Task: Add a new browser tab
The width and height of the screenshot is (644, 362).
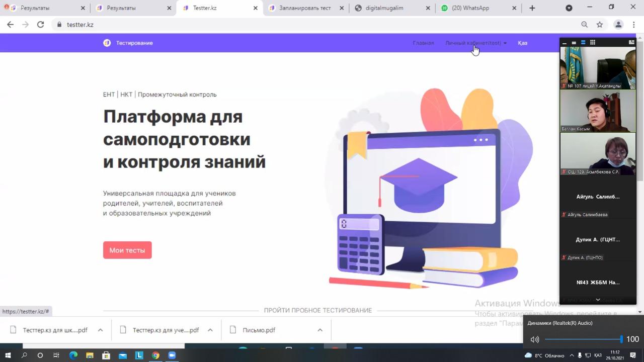Action: pyautogui.click(x=532, y=8)
